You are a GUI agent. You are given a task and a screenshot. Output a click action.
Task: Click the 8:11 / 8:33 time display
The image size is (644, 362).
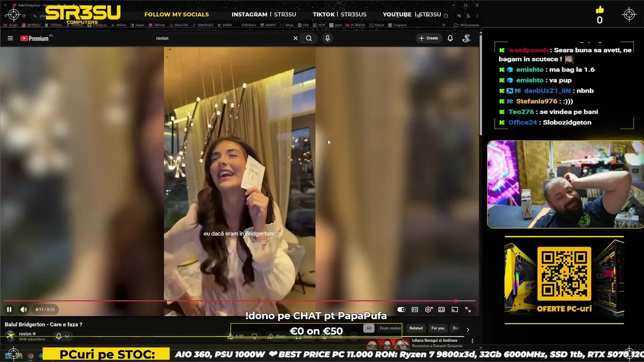point(45,310)
